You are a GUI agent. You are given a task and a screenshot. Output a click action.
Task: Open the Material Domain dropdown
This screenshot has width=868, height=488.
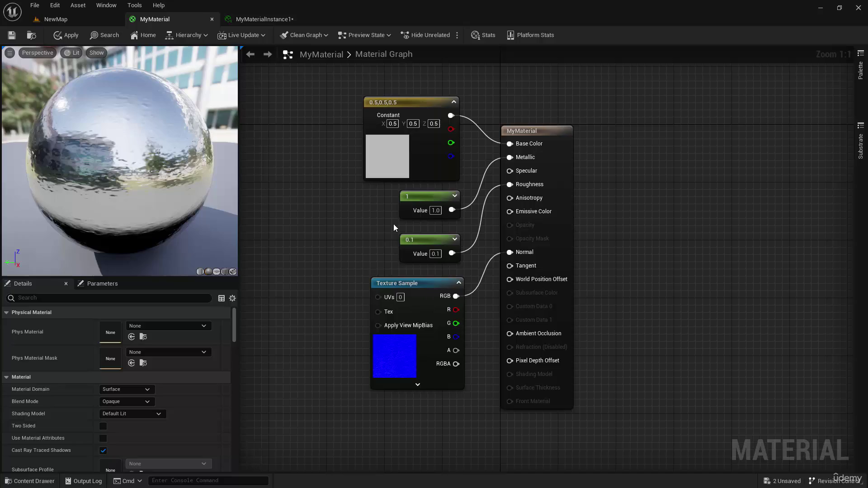pos(127,389)
